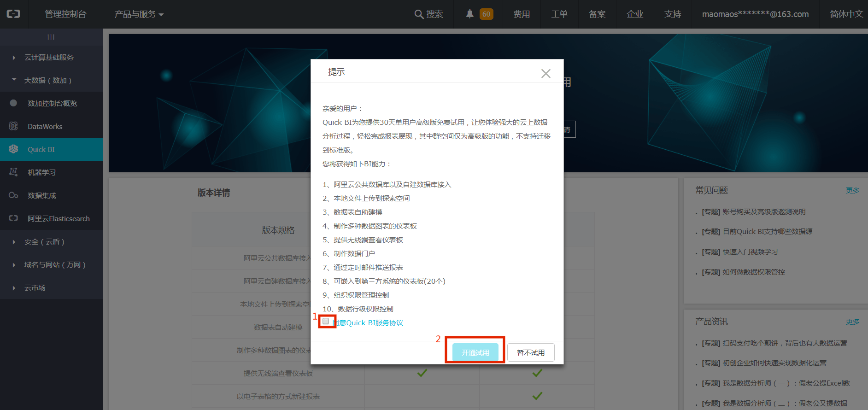This screenshot has height=410, width=868.
Task: Click '版本规格' table header
Action: [x=278, y=230]
